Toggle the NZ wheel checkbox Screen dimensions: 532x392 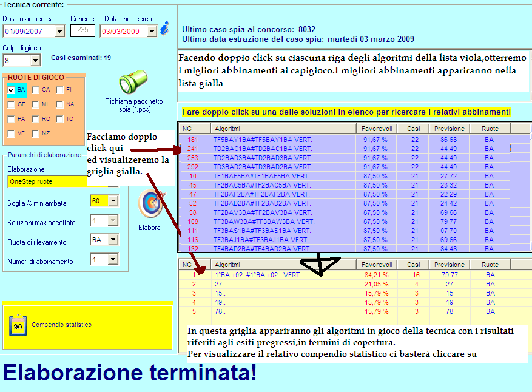point(35,133)
